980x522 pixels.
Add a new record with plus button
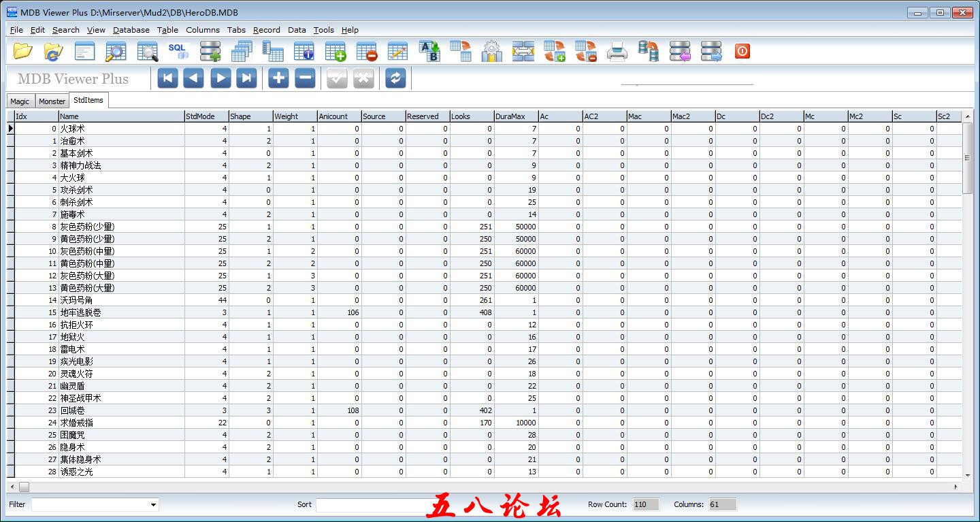coord(278,78)
